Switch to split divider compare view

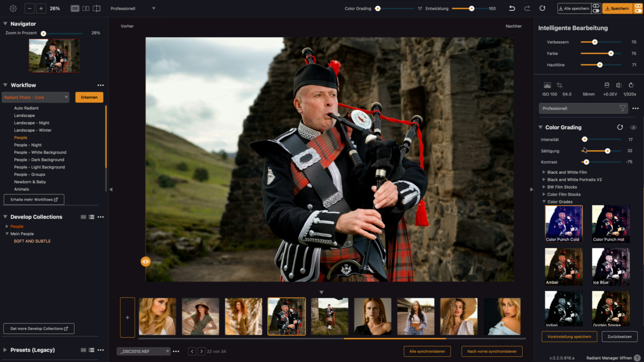coord(97,8)
